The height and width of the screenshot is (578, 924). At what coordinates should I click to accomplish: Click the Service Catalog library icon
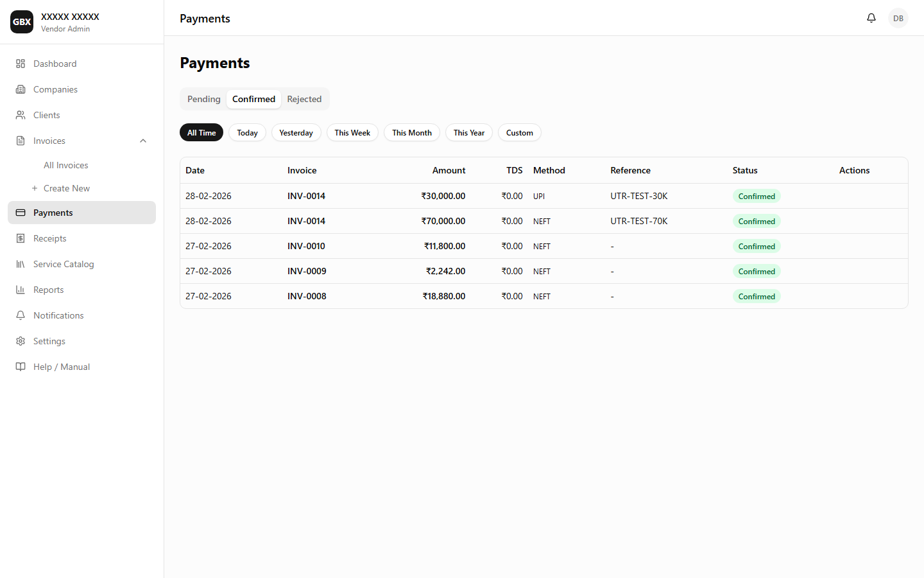(x=21, y=264)
